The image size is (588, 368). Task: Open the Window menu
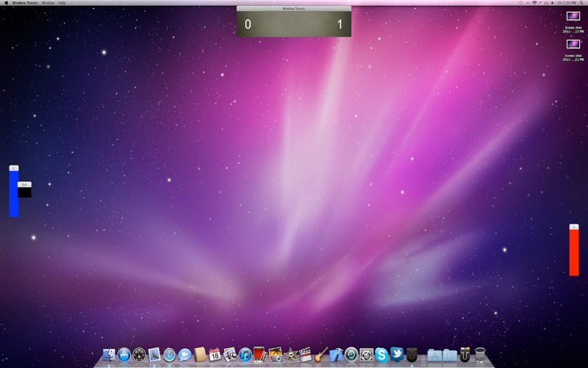coord(48,3)
